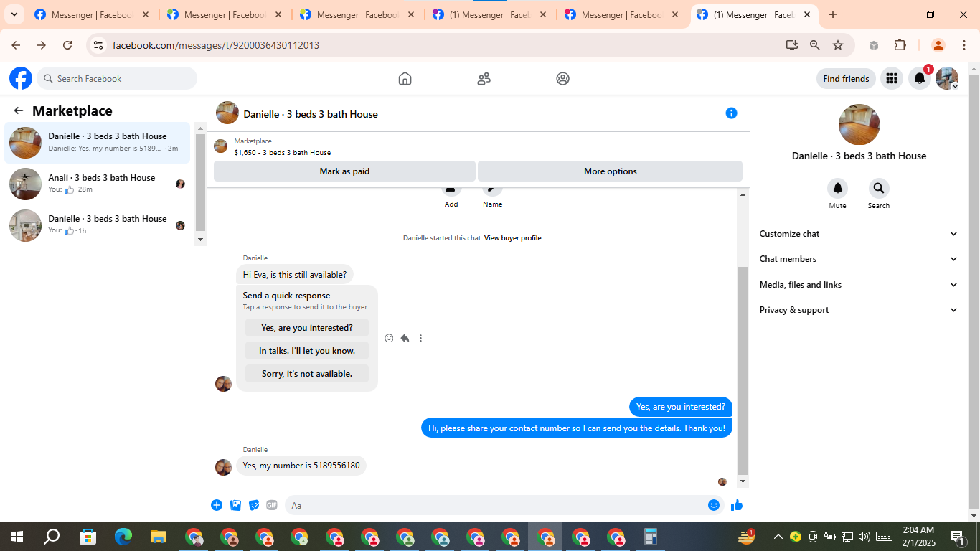
Task: Open View buyer profile link
Action: [x=512, y=238]
